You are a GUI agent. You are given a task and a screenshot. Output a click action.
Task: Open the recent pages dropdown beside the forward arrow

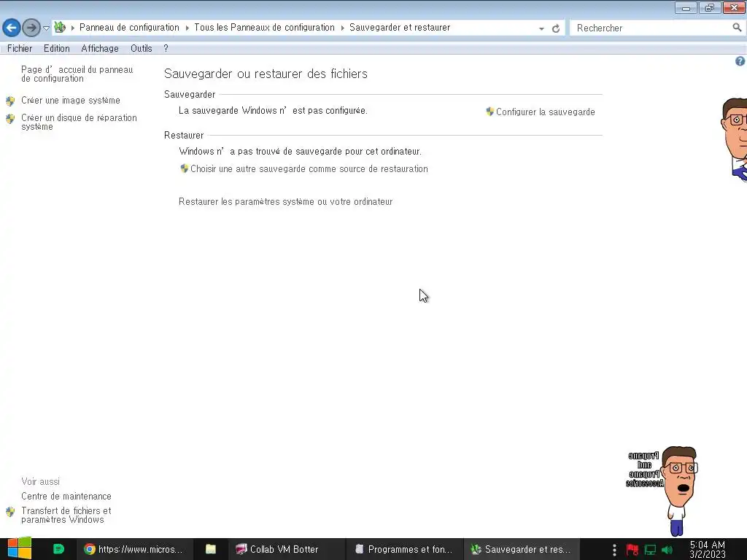tap(46, 28)
